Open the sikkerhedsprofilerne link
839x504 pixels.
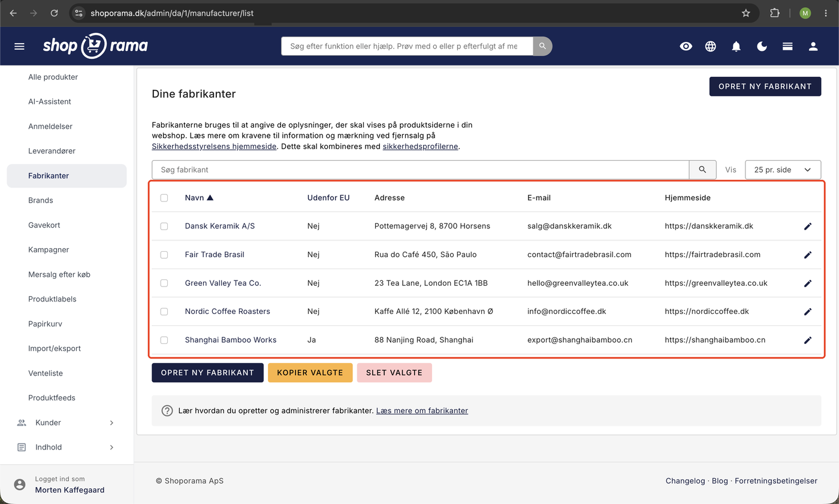click(x=421, y=146)
